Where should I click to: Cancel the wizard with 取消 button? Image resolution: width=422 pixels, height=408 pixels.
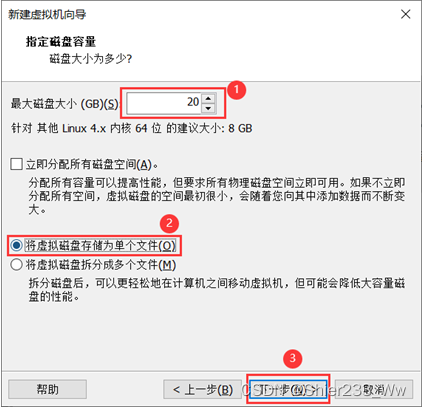click(374, 389)
